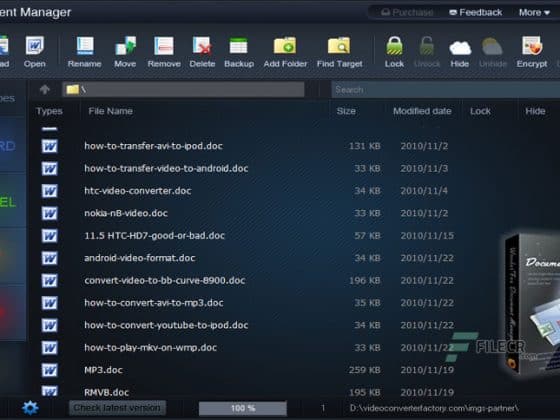Open the More dropdown menu
The image size is (560, 420).
[x=534, y=12]
